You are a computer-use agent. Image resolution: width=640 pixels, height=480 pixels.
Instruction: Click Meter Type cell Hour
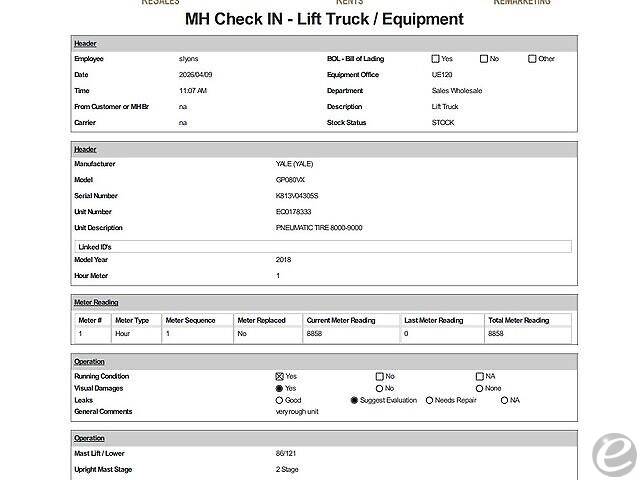point(122,333)
